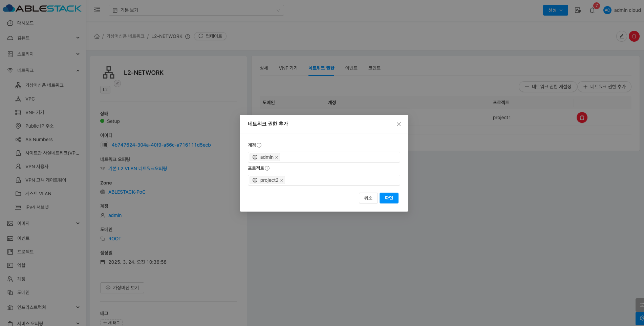Remove the project2 tag
644x326 pixels.
pos(282,180)
